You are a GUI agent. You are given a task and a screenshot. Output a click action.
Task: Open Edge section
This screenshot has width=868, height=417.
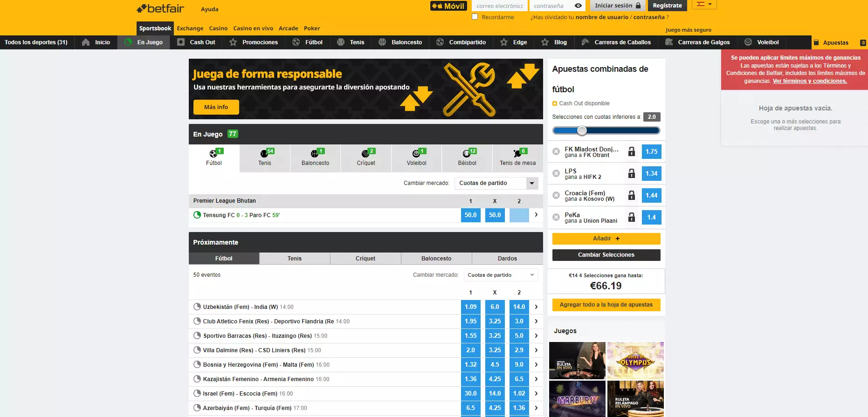coord(513,42)
